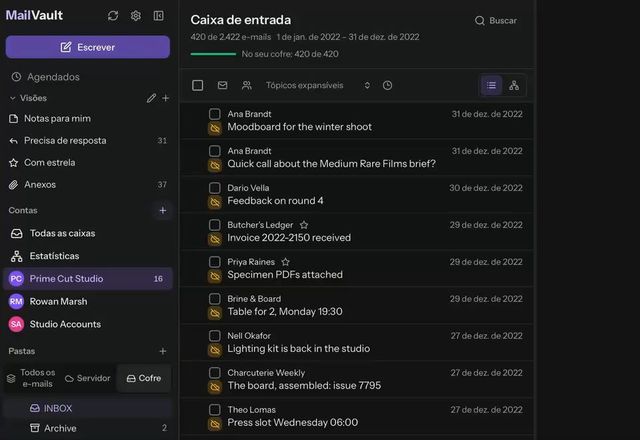
Task: Click the refresh sync icon
Action: [x=113, y=16]
